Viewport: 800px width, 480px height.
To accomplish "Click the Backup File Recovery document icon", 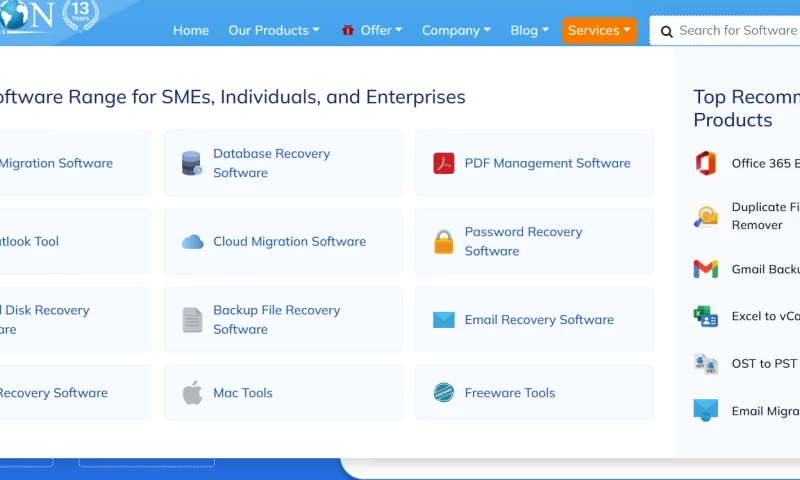I will pos(192,320).
